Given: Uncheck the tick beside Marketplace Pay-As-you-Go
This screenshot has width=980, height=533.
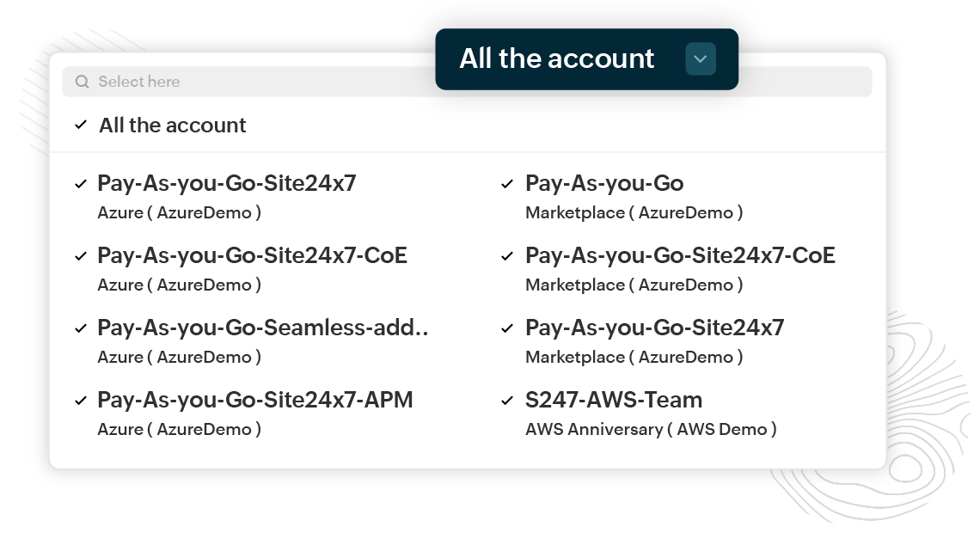Looking at the screenshot, I should (508, 183).
